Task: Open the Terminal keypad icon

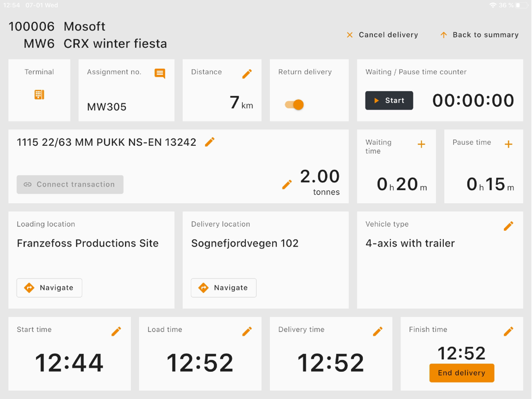Action: pyautogui.click(x=39, y=95)
